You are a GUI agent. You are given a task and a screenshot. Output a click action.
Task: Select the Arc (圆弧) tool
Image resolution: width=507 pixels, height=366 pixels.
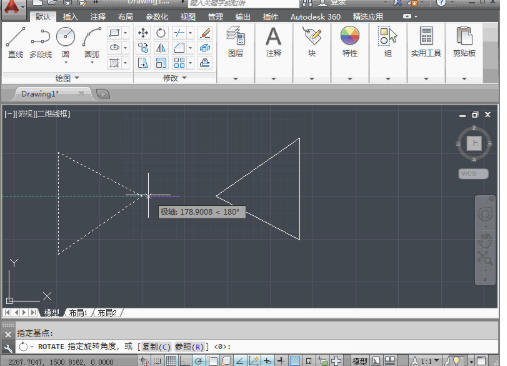[92, 41]
